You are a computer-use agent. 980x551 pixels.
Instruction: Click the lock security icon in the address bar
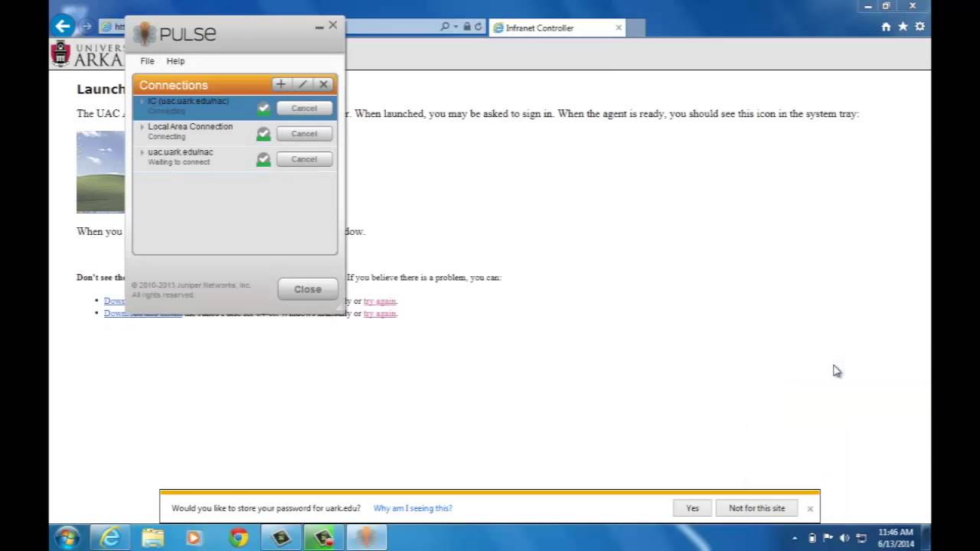[467, 27]
